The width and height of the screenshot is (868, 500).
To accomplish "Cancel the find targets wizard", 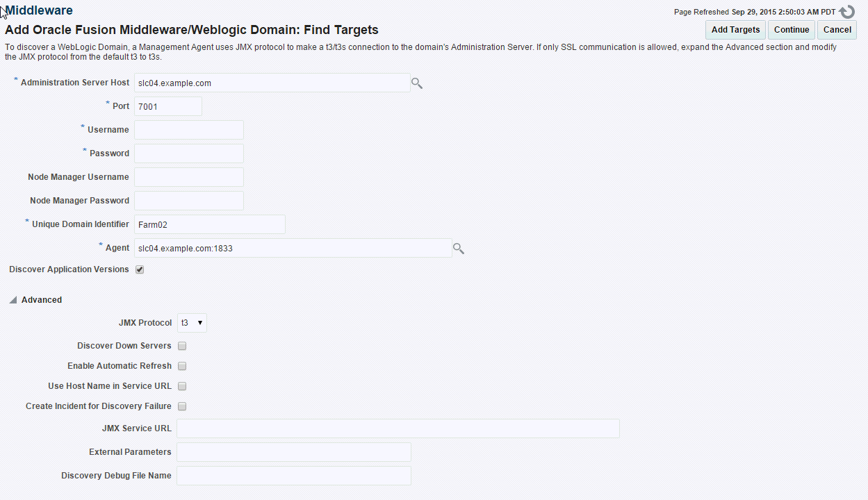I will pos(837,30).
